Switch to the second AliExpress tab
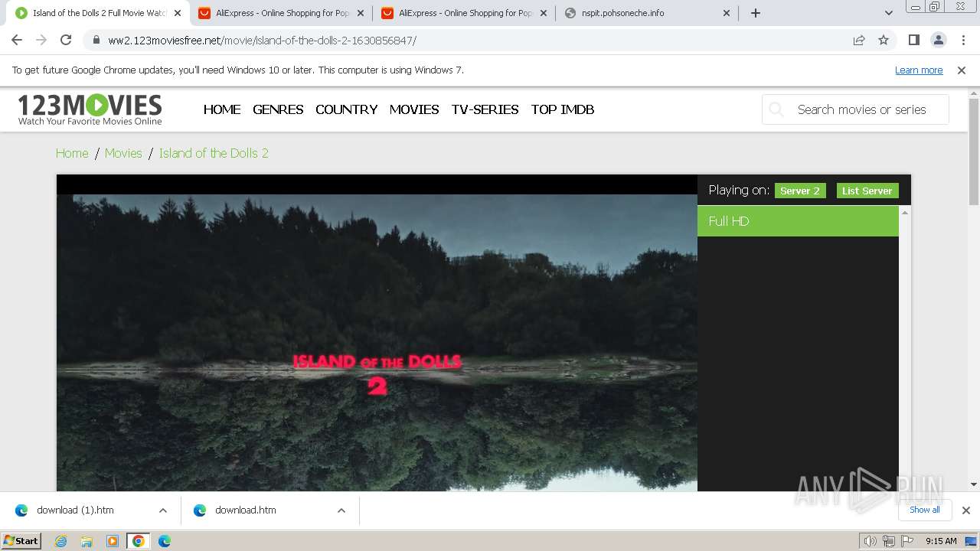 [x=464, y=13]
